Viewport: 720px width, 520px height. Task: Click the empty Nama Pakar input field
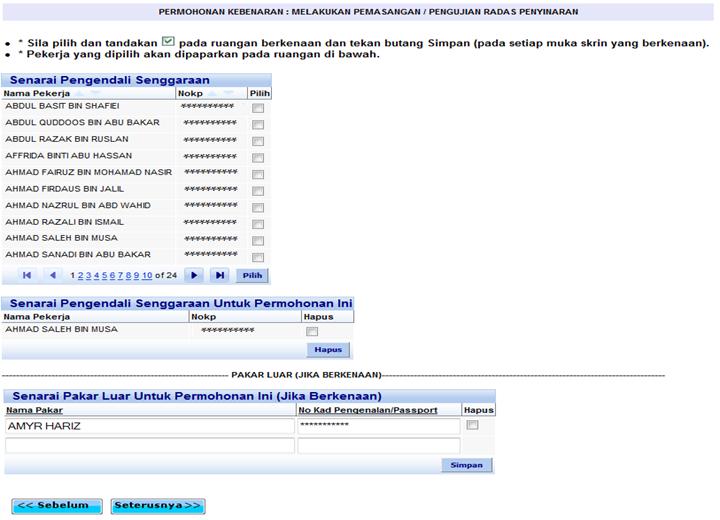(x=150, y=445)
